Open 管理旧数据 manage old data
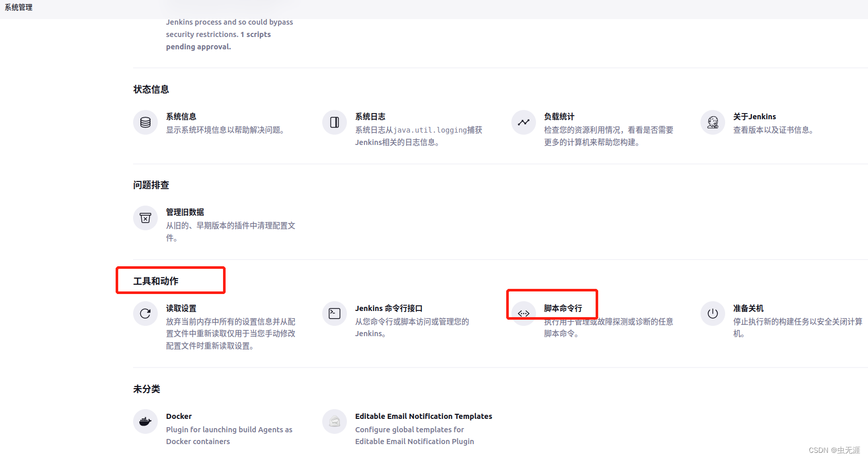The width and height of the screenshot is (868, 459). [185, 212]
